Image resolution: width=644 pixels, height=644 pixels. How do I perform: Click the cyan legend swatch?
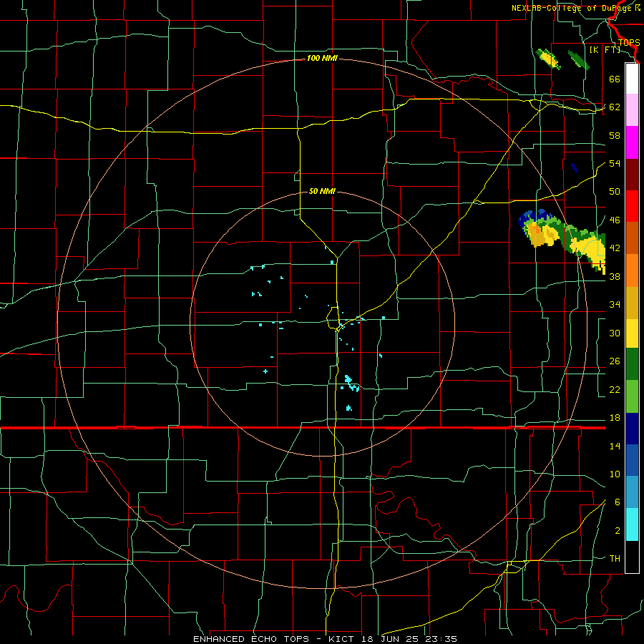(x=632, y=525)
